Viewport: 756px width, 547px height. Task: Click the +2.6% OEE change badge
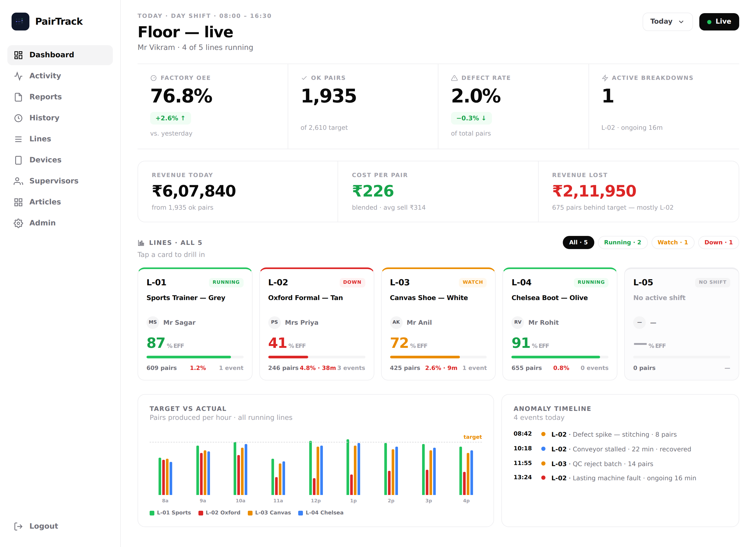pyautogui.click(x=170, y=118)
